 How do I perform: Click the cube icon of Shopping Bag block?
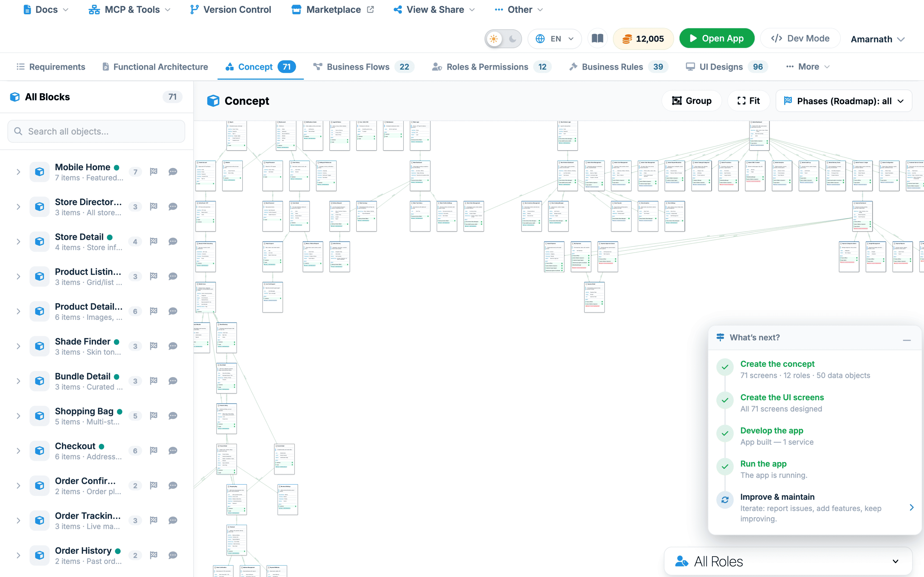[40, 416]
